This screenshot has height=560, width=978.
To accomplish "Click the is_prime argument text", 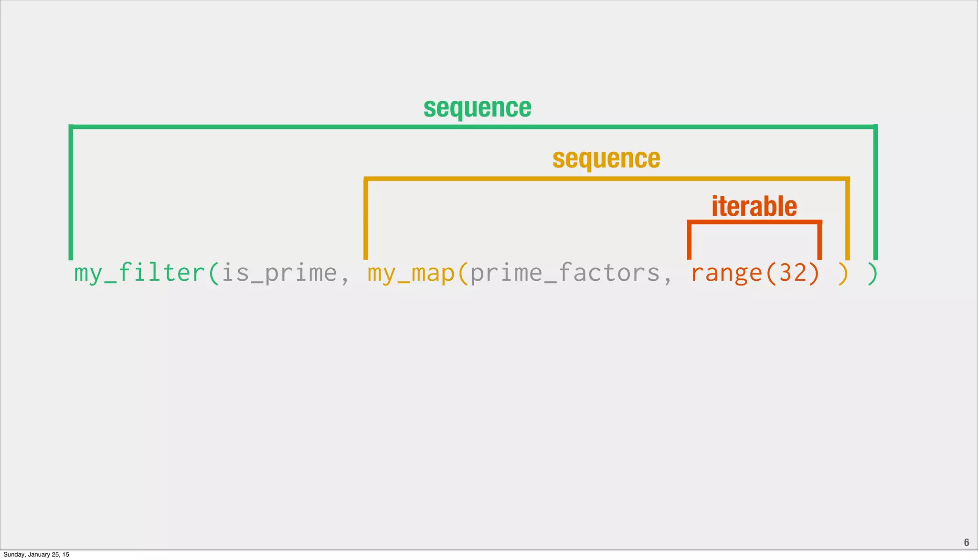I will pos(279,273).
